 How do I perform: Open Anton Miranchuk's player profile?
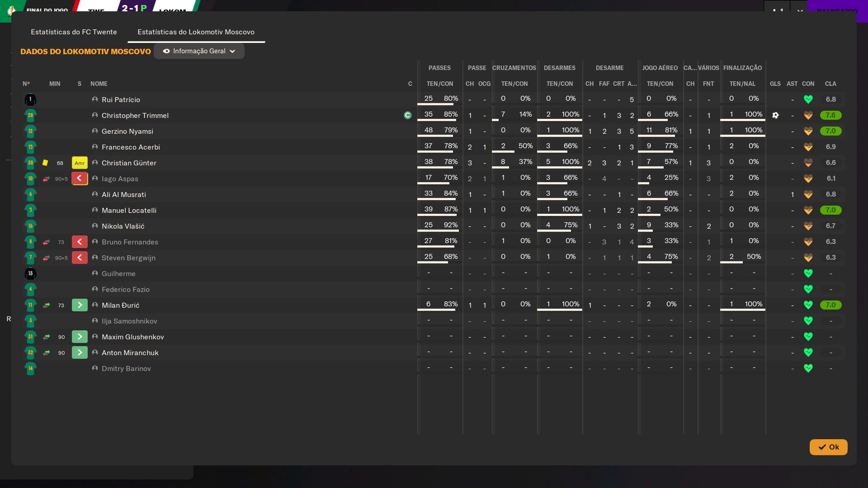point(130,352)
